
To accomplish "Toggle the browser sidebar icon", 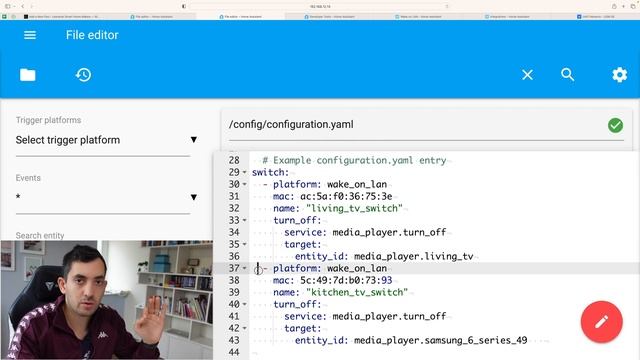I will coord(7,6).
